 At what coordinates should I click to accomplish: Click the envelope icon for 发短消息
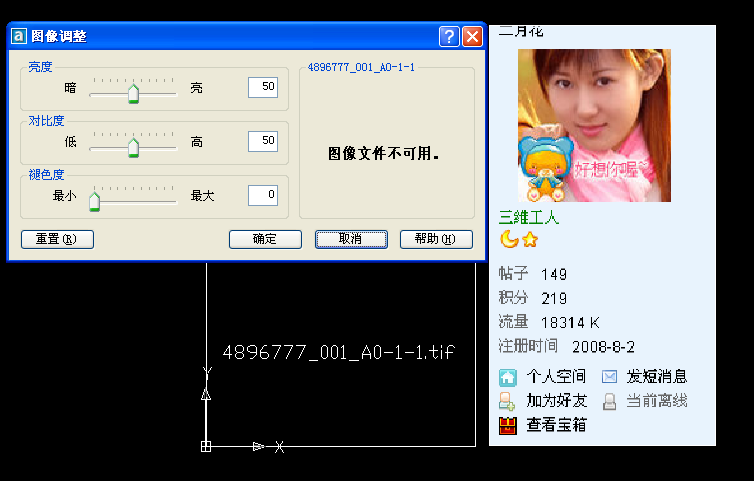coord(609,377)
